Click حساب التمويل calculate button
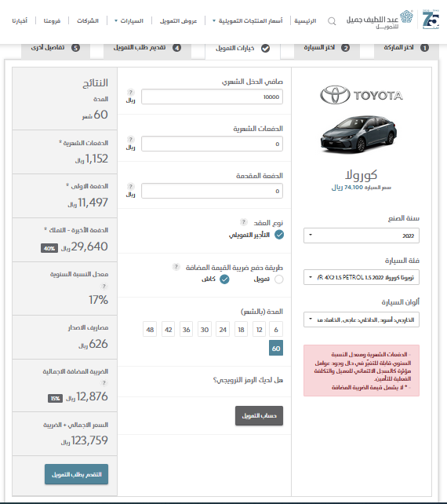The height and width of the screenshot is (504, 447). click(x=259, y=415)
